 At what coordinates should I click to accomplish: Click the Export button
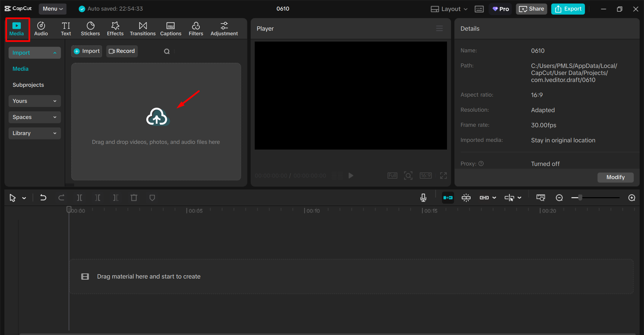click(567, 9)
